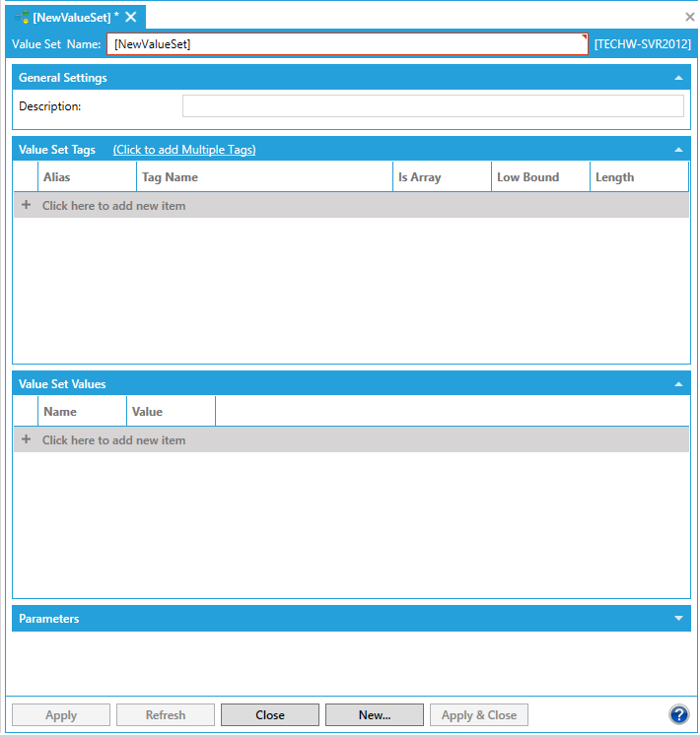Screen dimensions: 700x737
Task: Click plus icon in Value Set Tags row
Action: click(27, 206)
